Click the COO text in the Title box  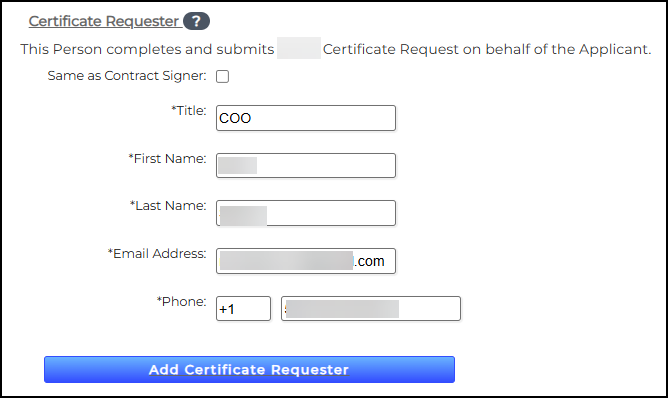(x=235, y=118)
